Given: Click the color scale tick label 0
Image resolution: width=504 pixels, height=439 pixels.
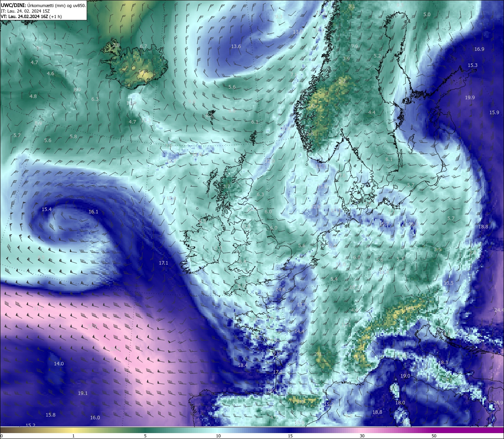Looking at the screenshot, I should click(x=2, y=436).
